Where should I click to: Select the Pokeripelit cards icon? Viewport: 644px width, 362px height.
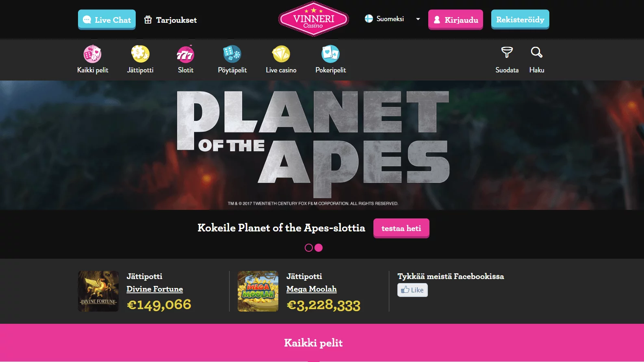pos(330,54)
